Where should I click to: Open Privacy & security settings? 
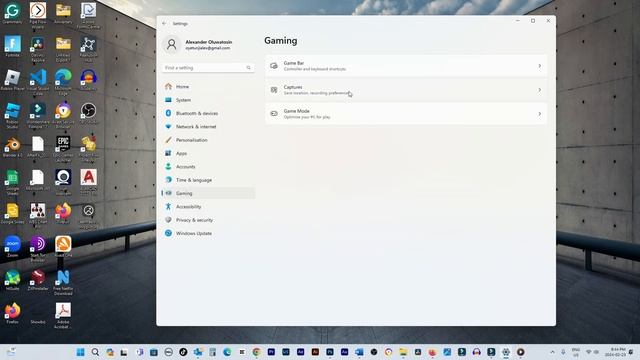(x=209, y=220)
